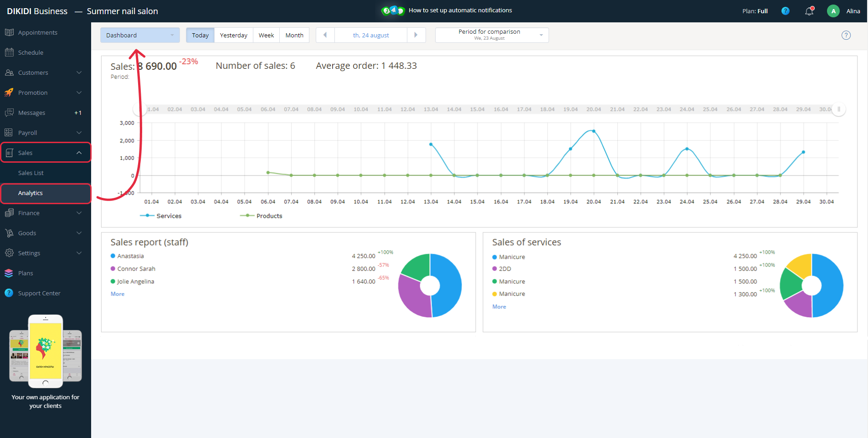Viewport: 868px width, 438px height.
Task: Click the notification channels icon in header
Action: 393,10
